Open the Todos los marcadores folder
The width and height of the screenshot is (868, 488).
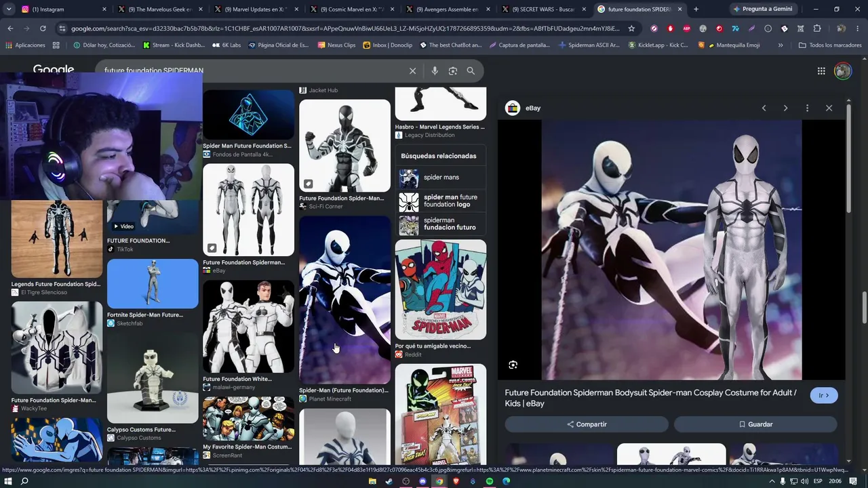830,45
